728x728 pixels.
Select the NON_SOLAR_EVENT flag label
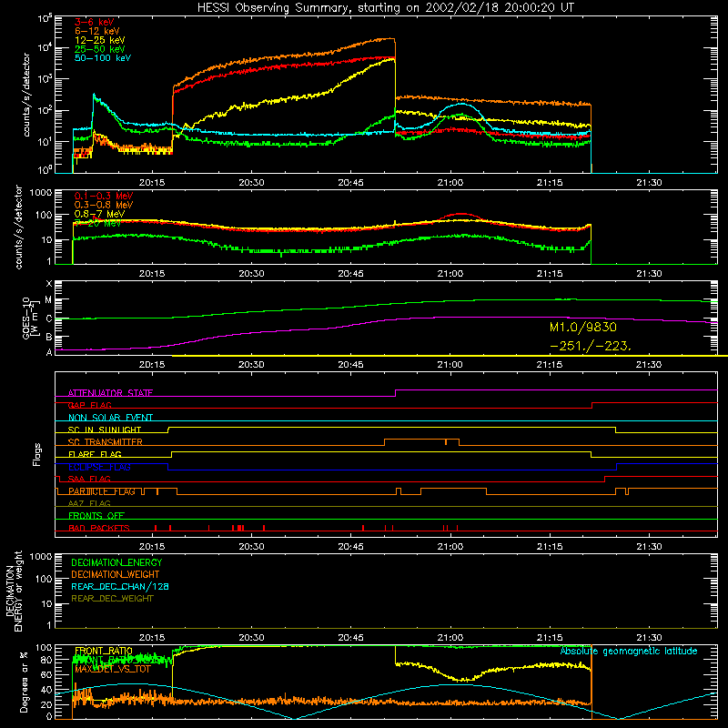tap(110, 418)
